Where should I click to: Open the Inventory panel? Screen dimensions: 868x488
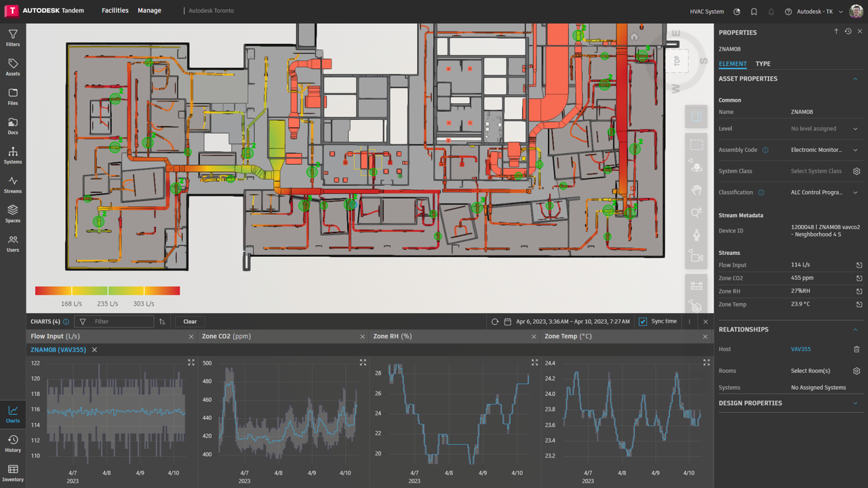pyautogui.click(x=13, y=472)
